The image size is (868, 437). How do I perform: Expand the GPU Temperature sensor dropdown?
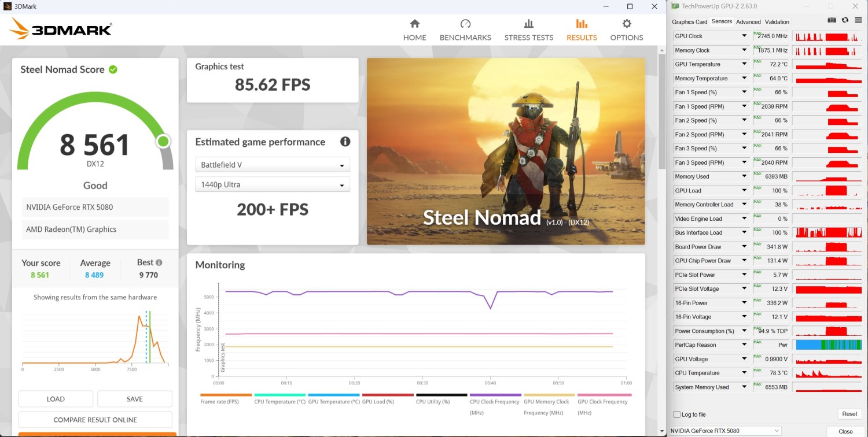point(744,64)
